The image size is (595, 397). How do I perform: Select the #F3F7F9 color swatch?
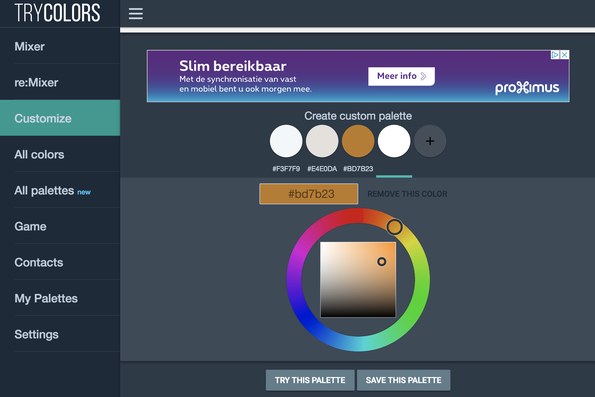click(286, 141)
